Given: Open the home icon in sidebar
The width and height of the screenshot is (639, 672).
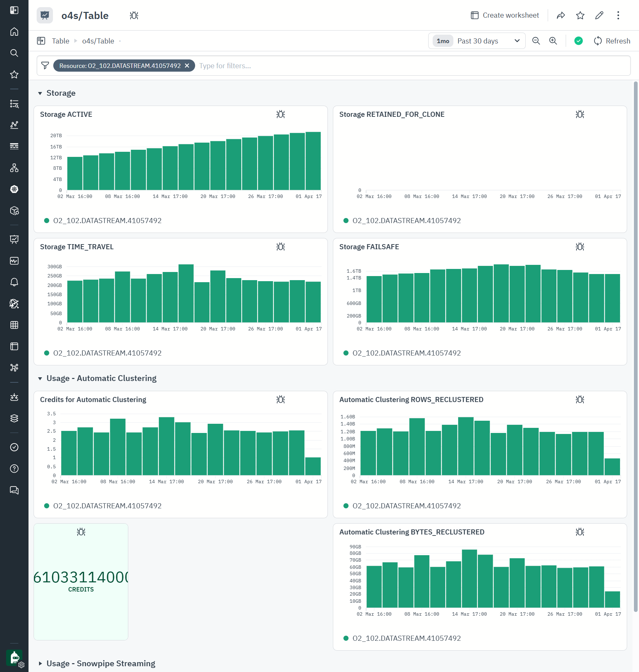Looking at the screenshot, I should 14,32.
